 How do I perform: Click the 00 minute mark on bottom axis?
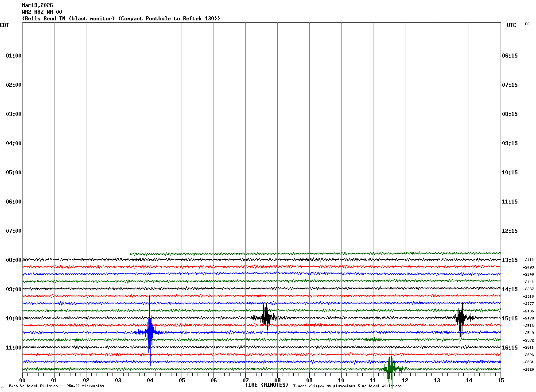click(x=23, y=380)
